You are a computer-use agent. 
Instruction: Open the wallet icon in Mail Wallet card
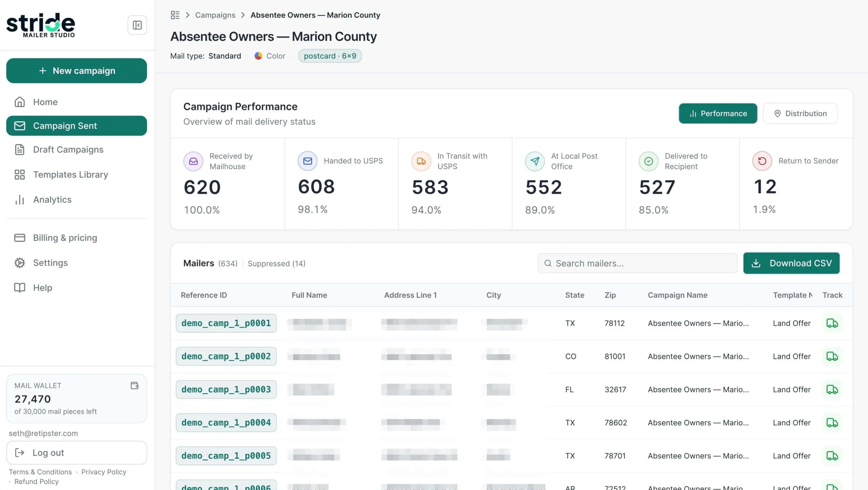point(135,386)
